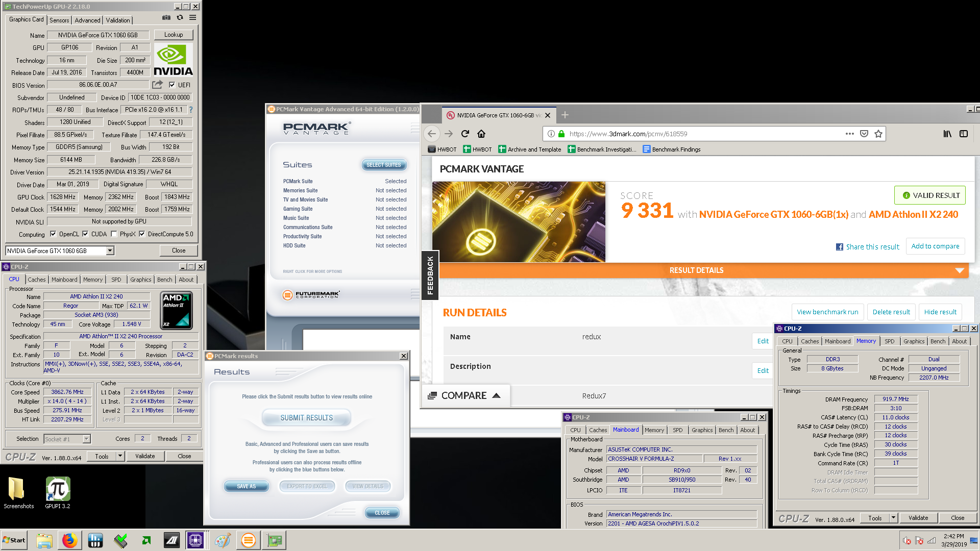The image size is (980, 551).
Task: Open the CPU-Z taskbar icon
Action: 195,540
